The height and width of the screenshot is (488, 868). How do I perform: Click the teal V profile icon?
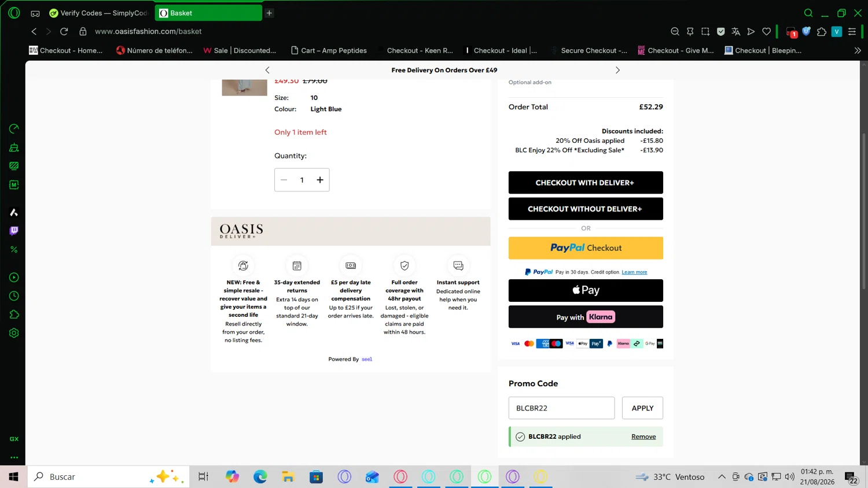pyautogui.click(x=837, y=32)
